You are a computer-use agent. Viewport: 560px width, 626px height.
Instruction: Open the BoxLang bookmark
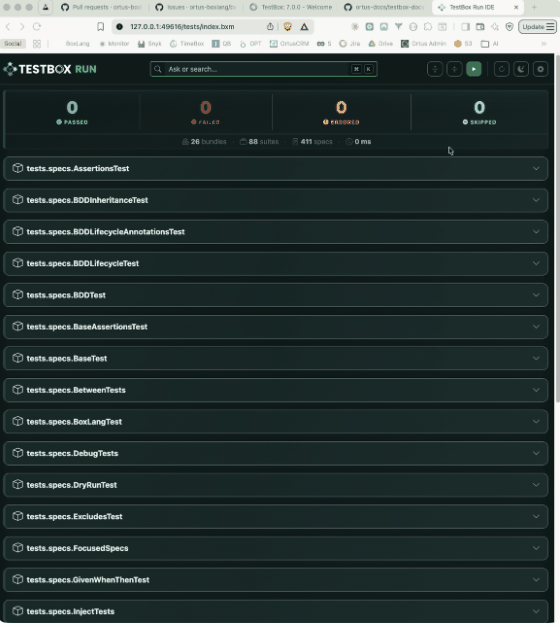click(77, 44)
